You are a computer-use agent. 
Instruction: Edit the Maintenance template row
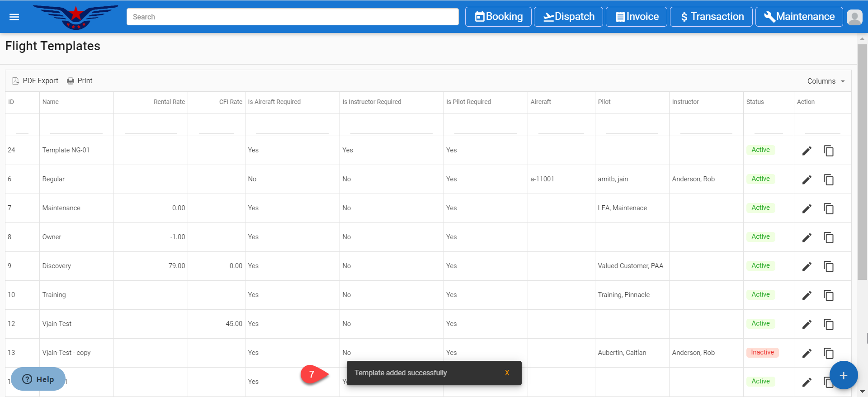pos(807,208)
